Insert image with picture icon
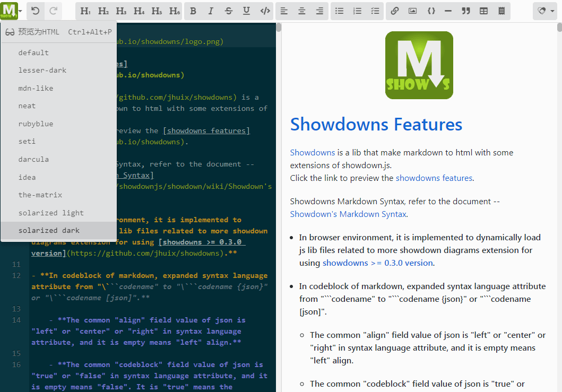The width and height of the screenshot is (562, 392). pos(412,11)
